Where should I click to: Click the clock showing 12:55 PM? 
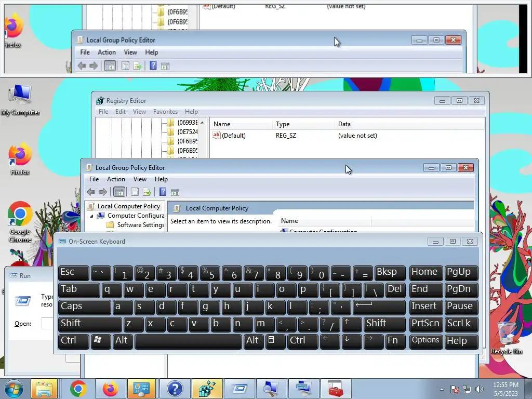506,385
